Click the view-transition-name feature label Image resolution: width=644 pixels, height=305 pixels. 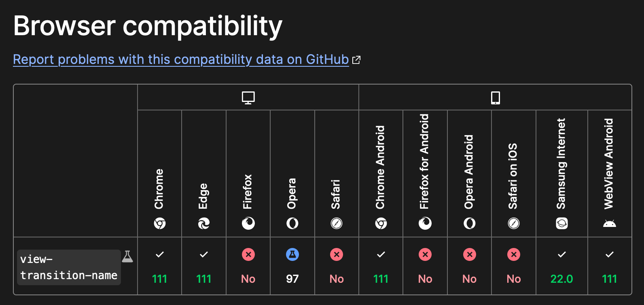point(69,267)
